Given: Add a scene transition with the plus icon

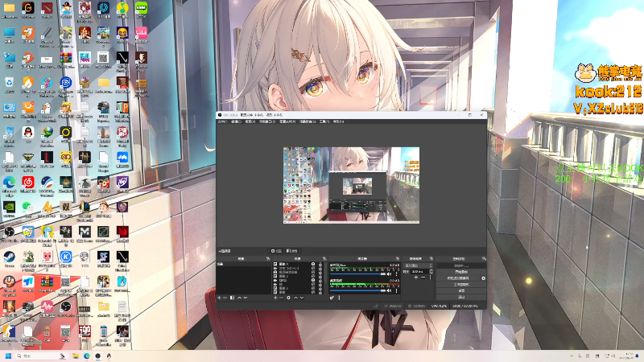Looking at the screenshot, I should pyautogui.click(x=416, y=278).
